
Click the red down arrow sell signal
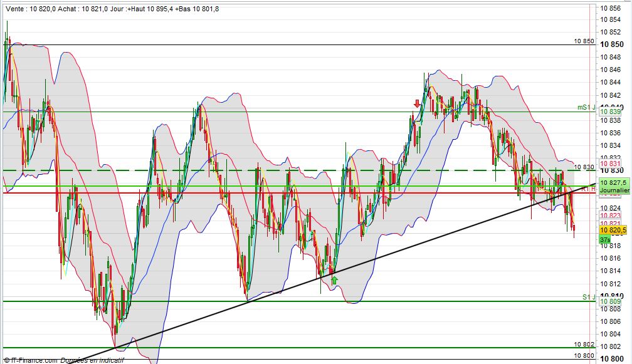tap(417, 104)
